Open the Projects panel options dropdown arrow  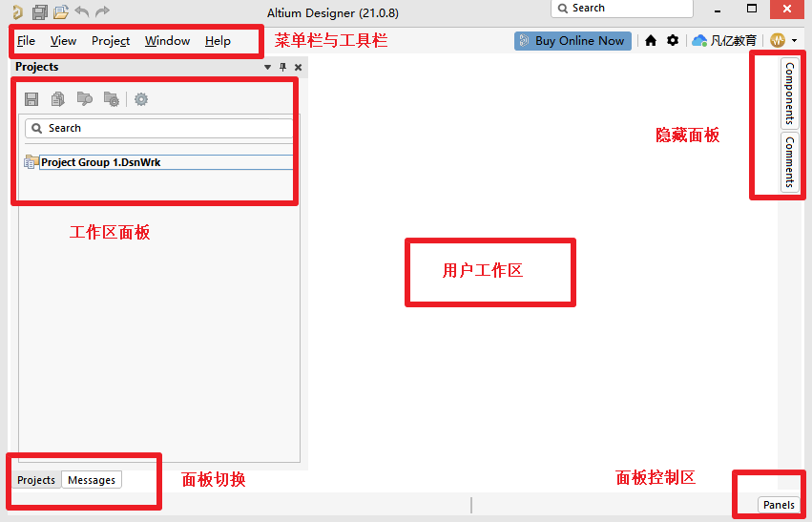268,68
